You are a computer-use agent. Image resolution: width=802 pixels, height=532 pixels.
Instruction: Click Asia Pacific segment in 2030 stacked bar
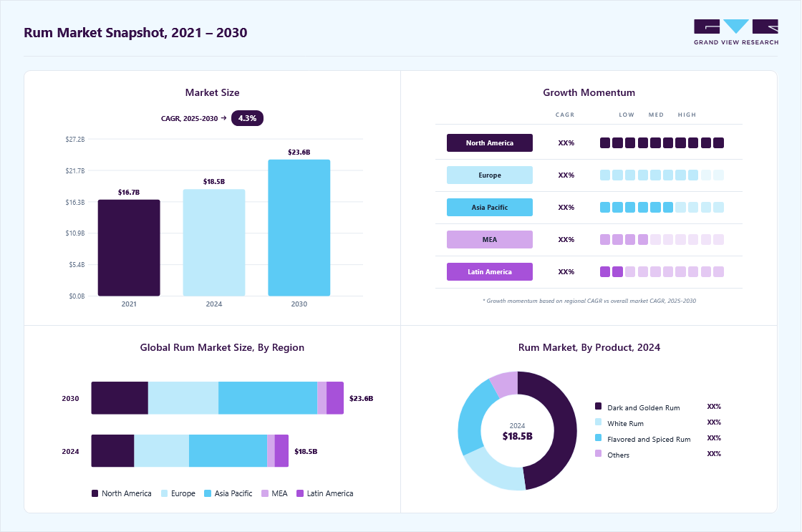pyautogui.click(x=268, y=398)
